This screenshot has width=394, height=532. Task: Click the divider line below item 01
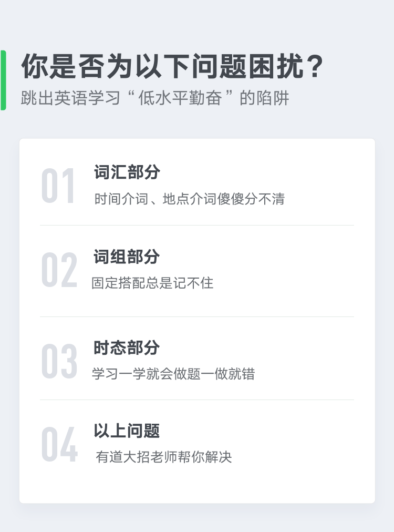point(197,225)
